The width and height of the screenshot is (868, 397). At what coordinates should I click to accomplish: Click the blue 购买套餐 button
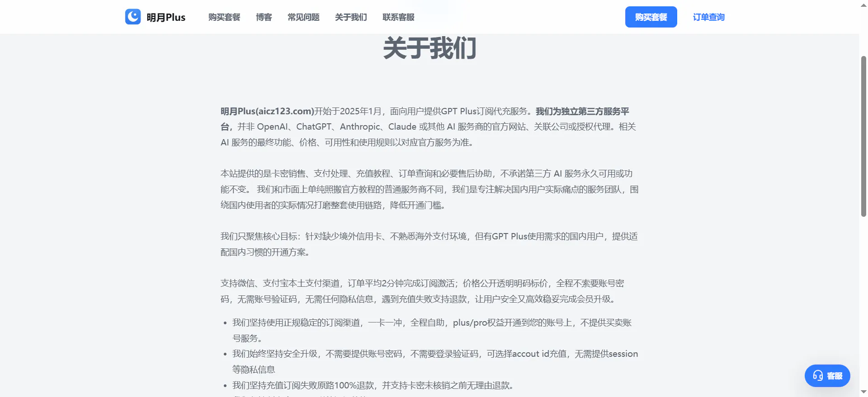(651, 17)
